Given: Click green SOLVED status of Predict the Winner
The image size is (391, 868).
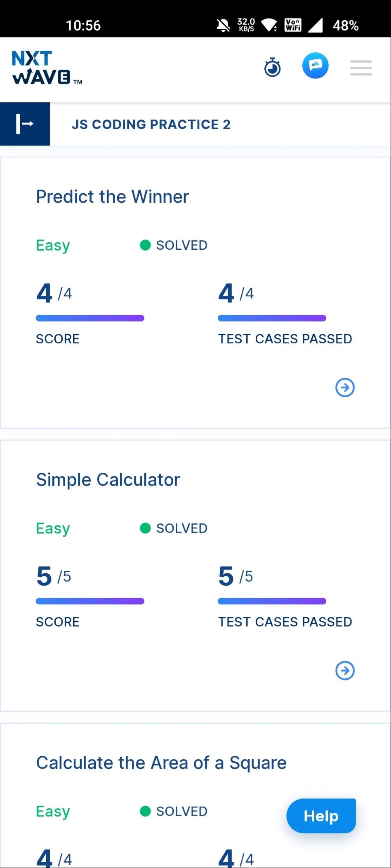Looking at the screenshot, I should [174, 245].
